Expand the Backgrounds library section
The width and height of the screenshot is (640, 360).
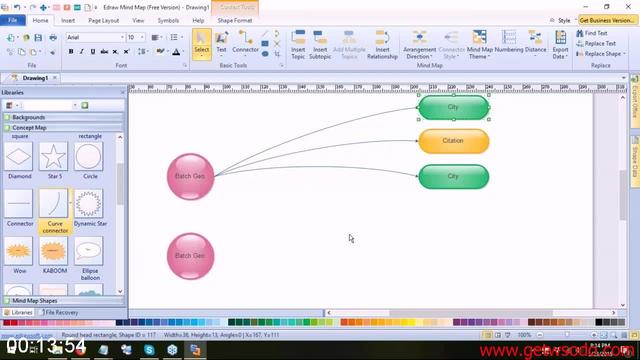63,118
